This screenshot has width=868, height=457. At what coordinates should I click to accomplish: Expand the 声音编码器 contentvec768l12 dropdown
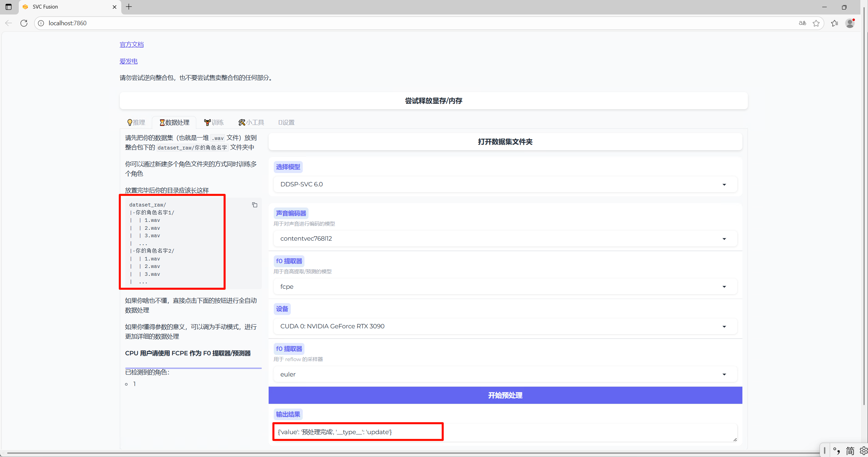[505, 239]
